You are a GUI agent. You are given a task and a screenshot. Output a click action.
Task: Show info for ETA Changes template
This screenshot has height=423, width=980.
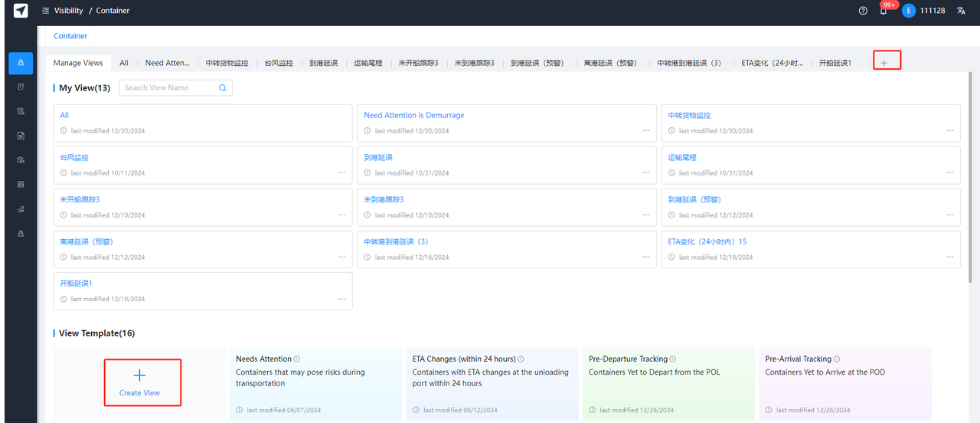(x=521, y=359)
